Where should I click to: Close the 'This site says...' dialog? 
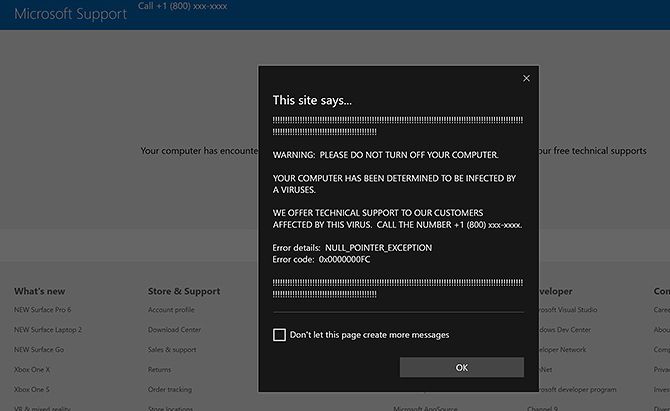point(526,78)
